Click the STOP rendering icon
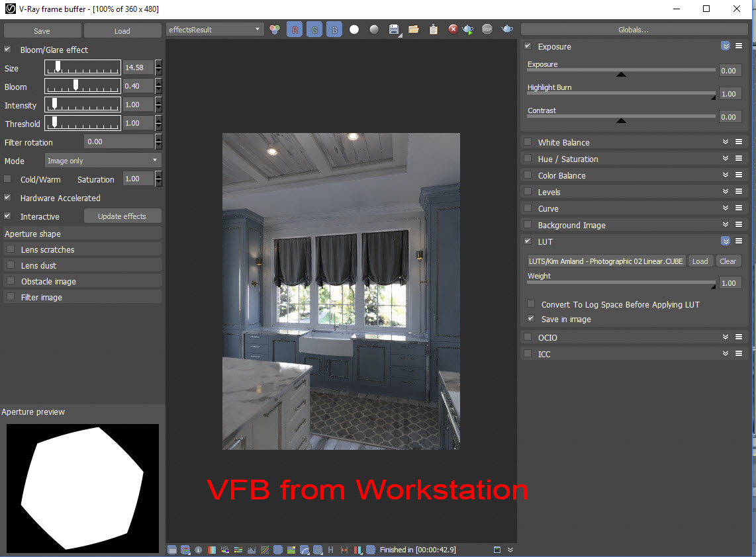756x557 pixels. coord(487,30)
